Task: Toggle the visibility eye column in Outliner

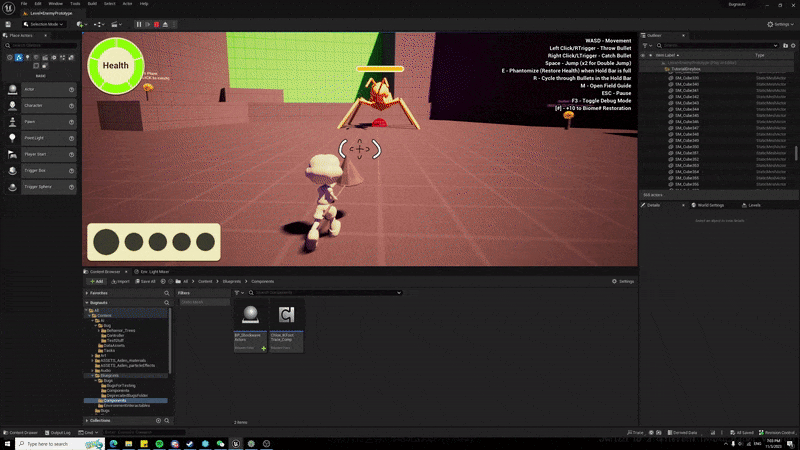Action: coord(643,55)
